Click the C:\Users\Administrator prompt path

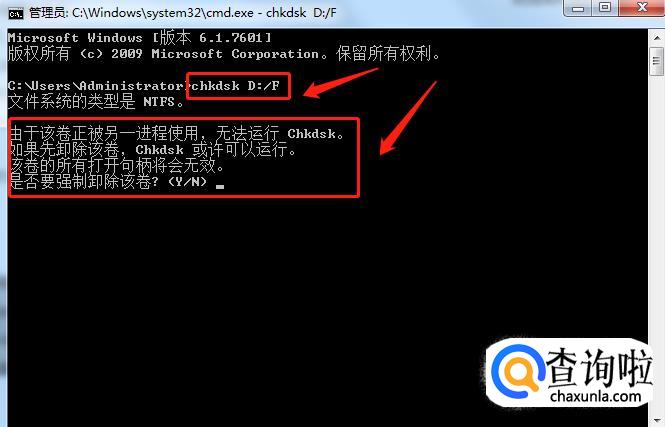(96, 86)
